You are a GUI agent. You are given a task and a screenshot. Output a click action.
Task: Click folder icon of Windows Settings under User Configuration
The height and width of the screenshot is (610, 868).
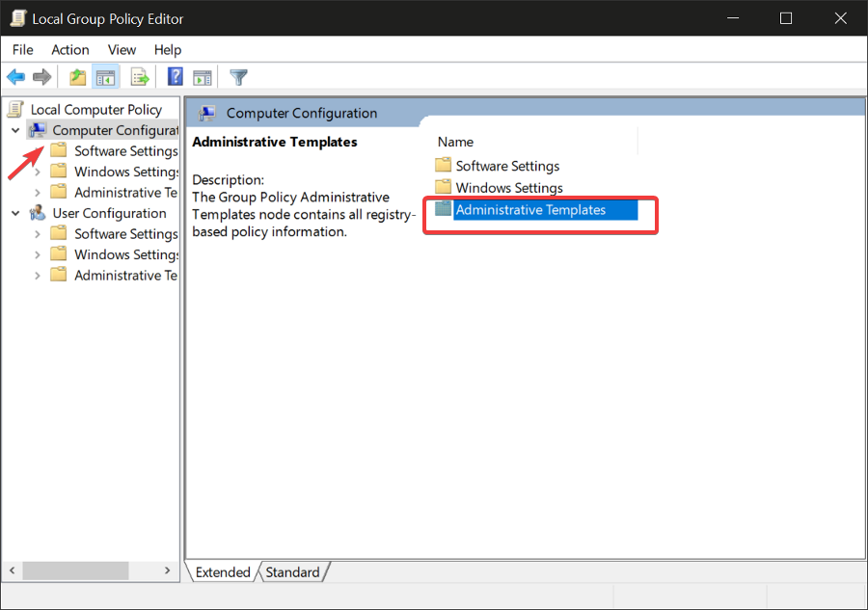58,253
